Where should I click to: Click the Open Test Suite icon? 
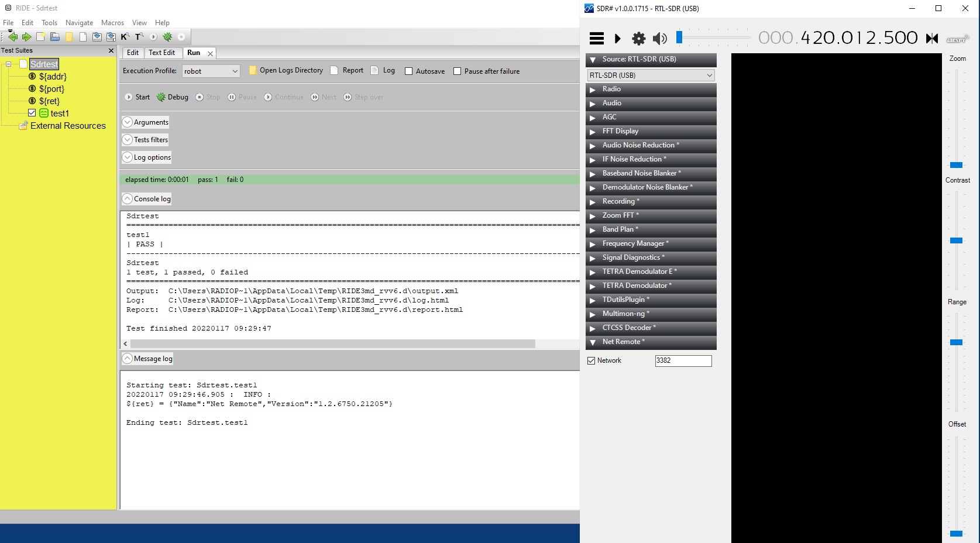54,37
